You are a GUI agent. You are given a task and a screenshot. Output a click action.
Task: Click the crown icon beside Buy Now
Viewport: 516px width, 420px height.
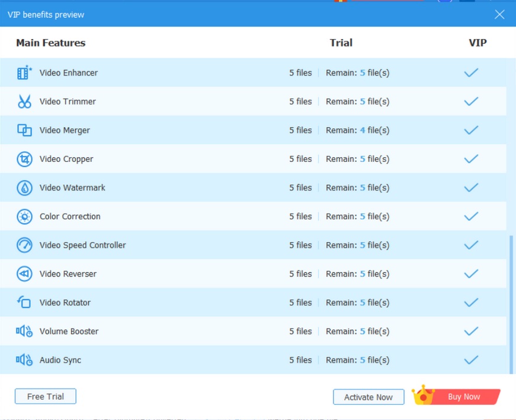tap(423, 395)
